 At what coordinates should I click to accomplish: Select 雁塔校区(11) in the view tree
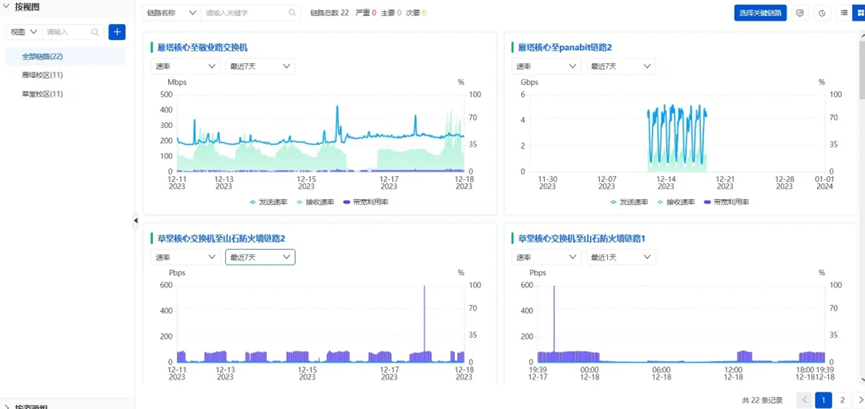pos(42,75)
